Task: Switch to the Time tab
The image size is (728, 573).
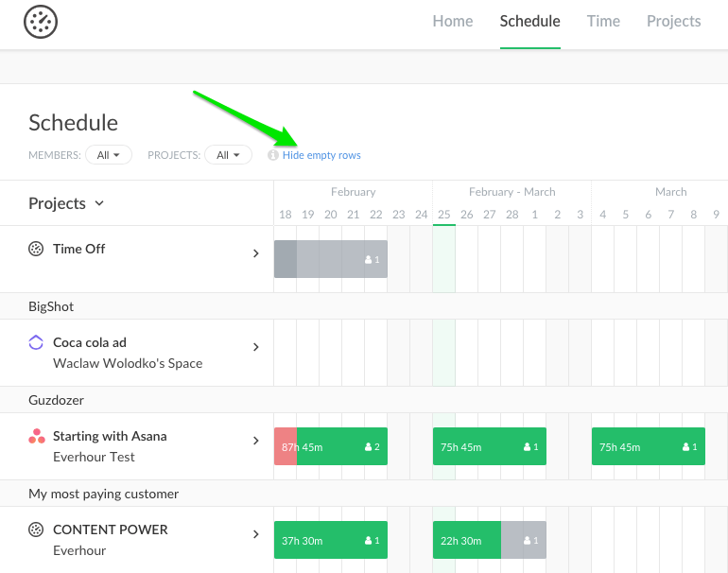Action: click(603, 22)
